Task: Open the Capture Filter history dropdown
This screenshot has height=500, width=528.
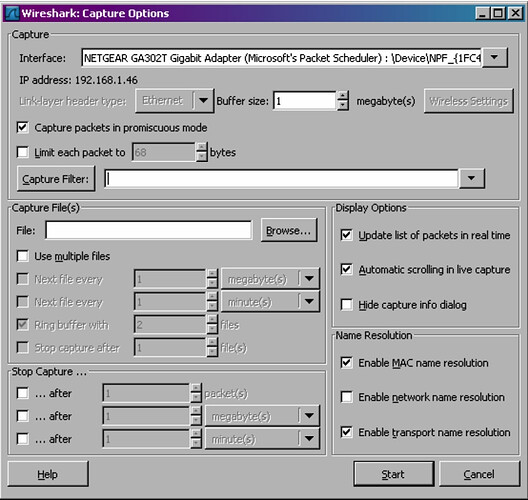Action: (471, 178)
